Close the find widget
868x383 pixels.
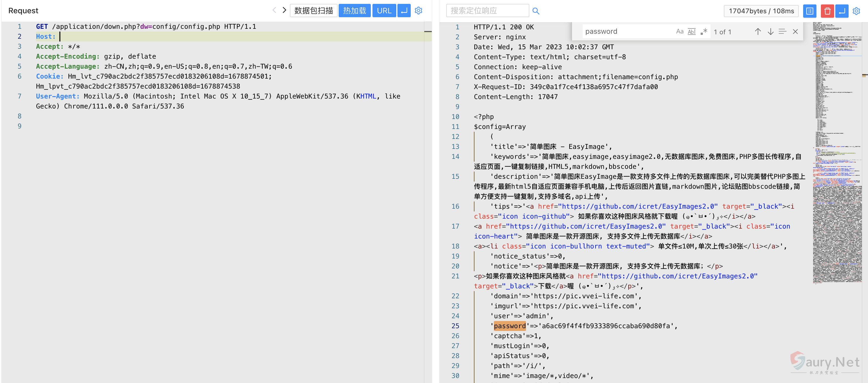[x=795, y=32]
